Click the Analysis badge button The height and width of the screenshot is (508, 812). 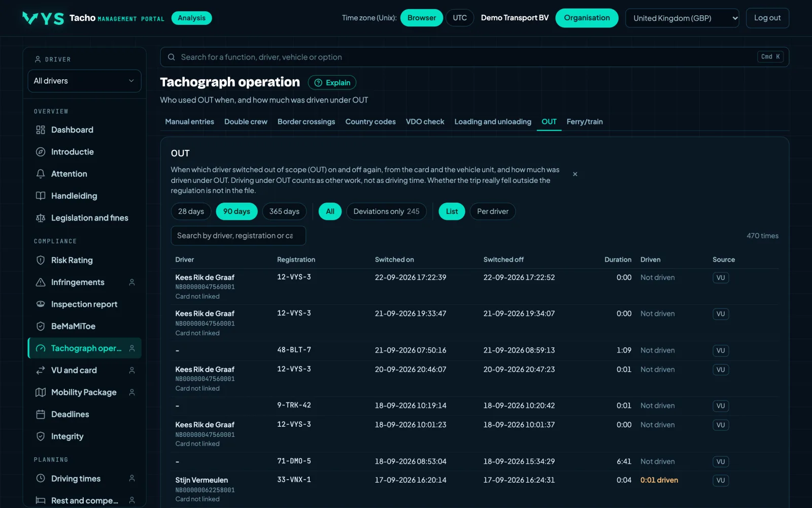pos(191,18)
